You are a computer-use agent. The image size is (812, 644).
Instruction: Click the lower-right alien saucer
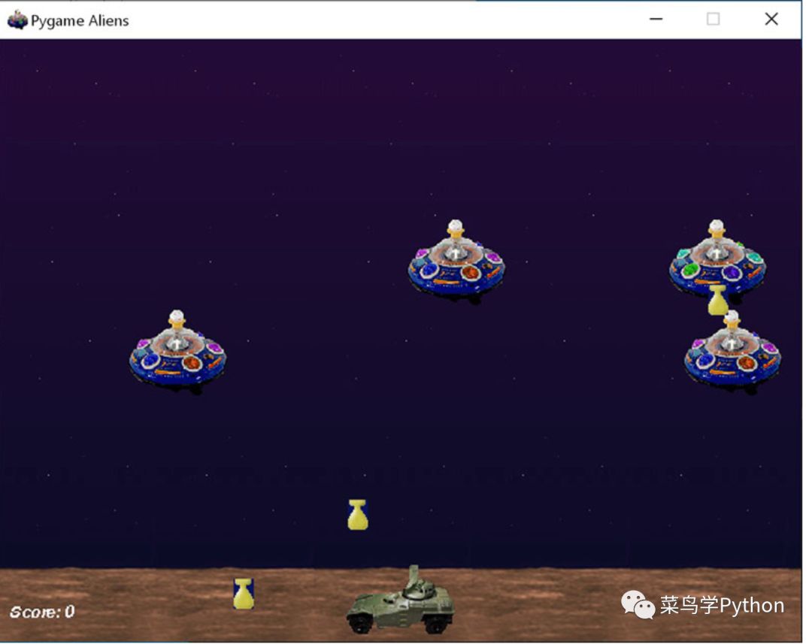pos(732,352)
